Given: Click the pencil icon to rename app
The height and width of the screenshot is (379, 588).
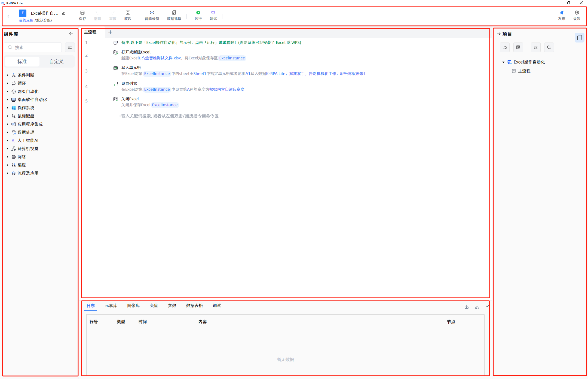Looking at the screenshot, I should pos(63,13).
